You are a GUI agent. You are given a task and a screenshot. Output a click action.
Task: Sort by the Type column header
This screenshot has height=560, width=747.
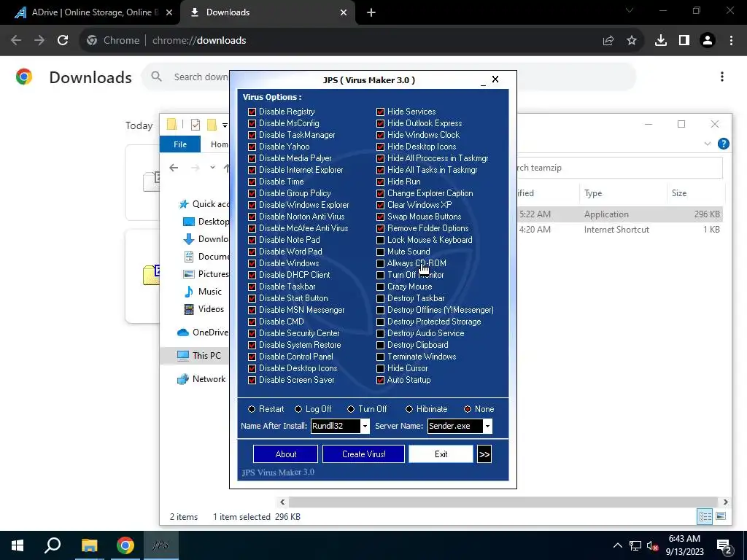tap(593, 193)
